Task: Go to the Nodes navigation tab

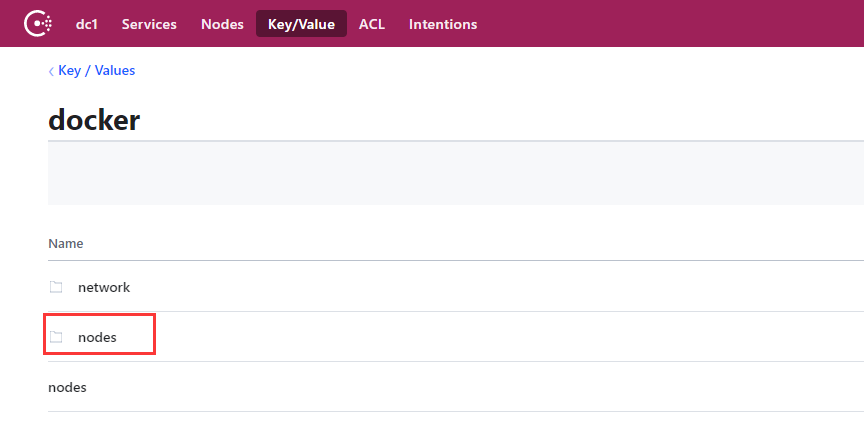Action: (x=222, y=24)
